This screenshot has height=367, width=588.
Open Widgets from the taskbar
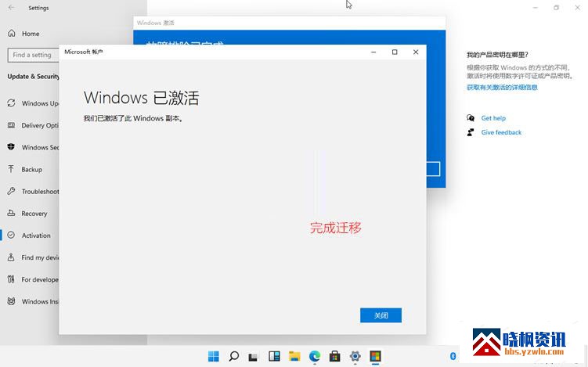tap(274, 356)
